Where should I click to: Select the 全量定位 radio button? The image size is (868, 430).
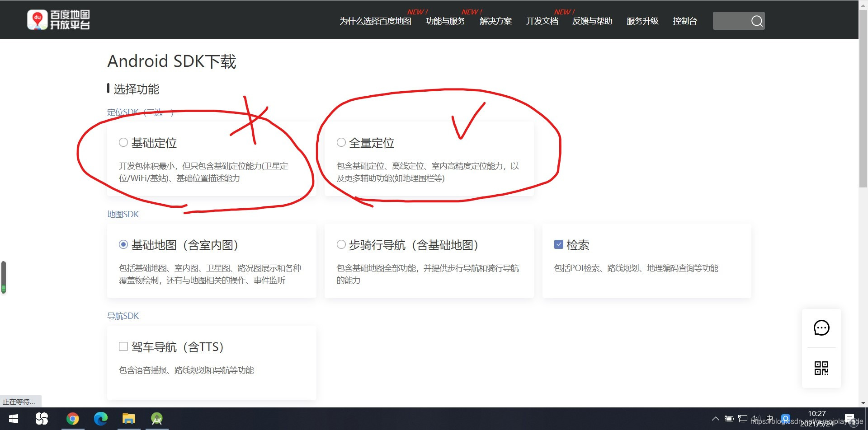(x=341, y=142)
